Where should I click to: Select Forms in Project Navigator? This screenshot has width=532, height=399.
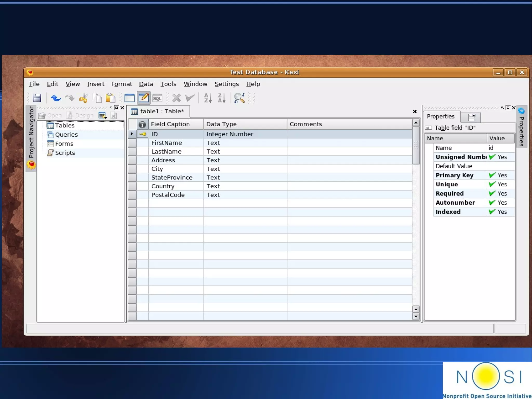[x=64, y=144]
